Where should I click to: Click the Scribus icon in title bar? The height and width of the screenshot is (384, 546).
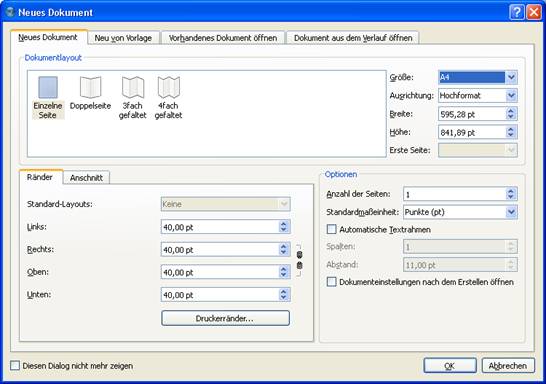pyautogui.click(x=10, y=12)
